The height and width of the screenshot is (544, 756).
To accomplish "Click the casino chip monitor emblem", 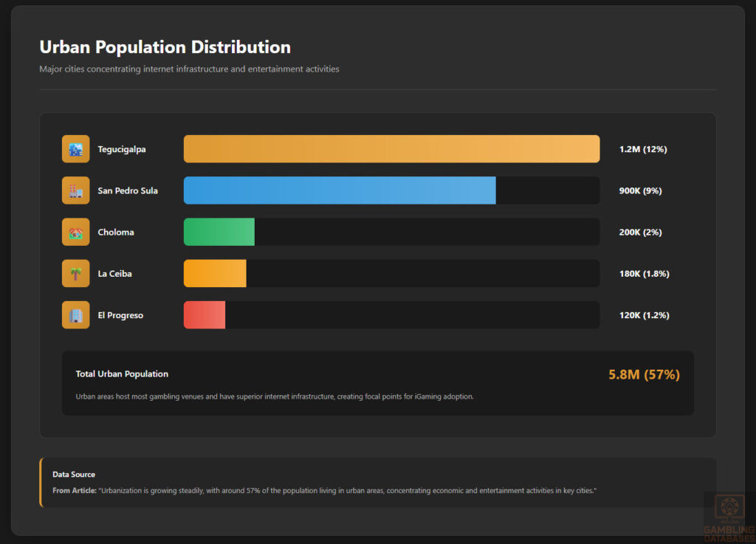I will pyautogui.click(x=728, y=506).
